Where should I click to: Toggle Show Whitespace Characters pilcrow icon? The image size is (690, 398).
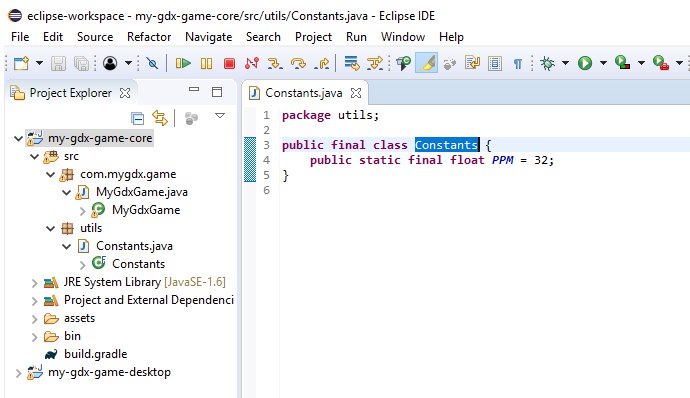click(518, 64)
